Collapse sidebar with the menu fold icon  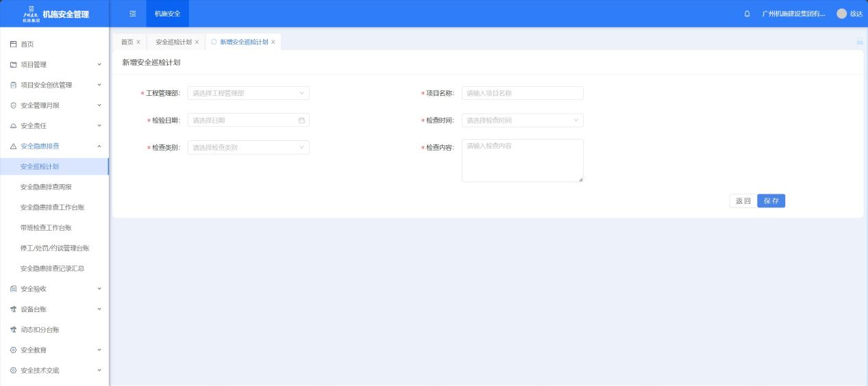[133, 14]
